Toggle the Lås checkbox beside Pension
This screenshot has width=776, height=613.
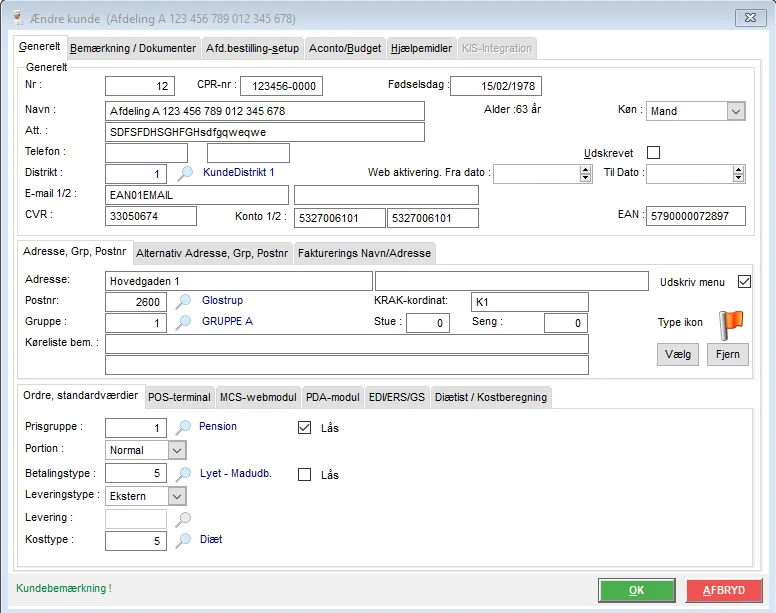pos(305,427)
